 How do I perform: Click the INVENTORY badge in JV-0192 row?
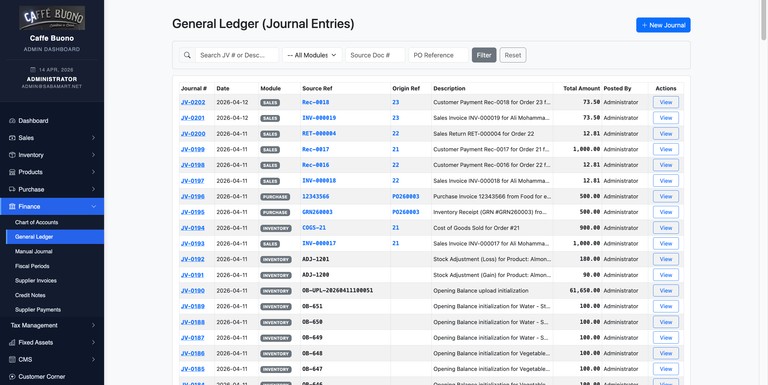(276, 260)
